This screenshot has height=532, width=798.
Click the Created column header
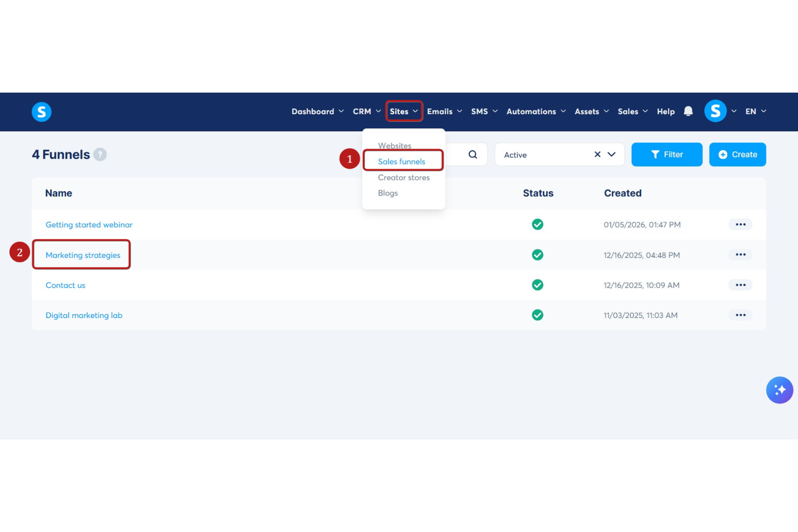(623, 193)
